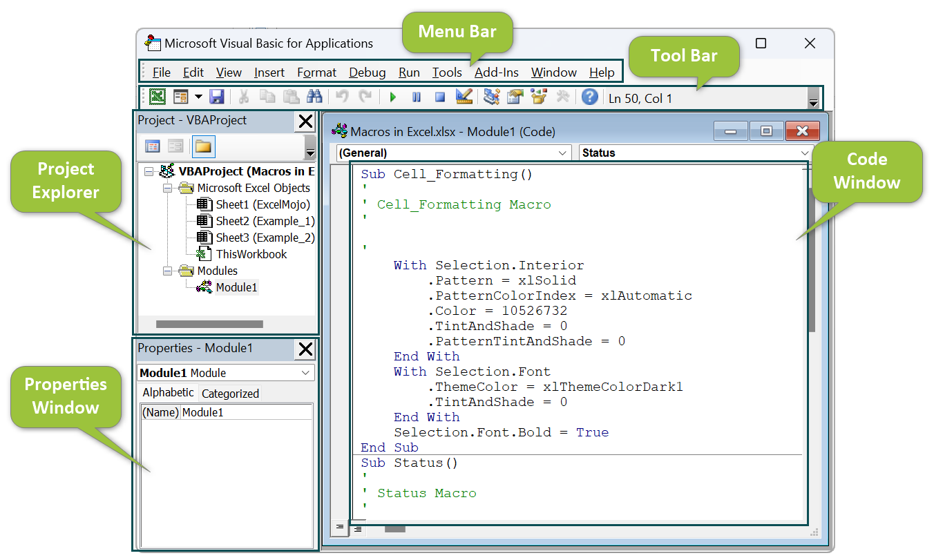Viewport: 934px width, 560px height.
Task: Click the Find binoculars icon
Action: coord(314,97)
